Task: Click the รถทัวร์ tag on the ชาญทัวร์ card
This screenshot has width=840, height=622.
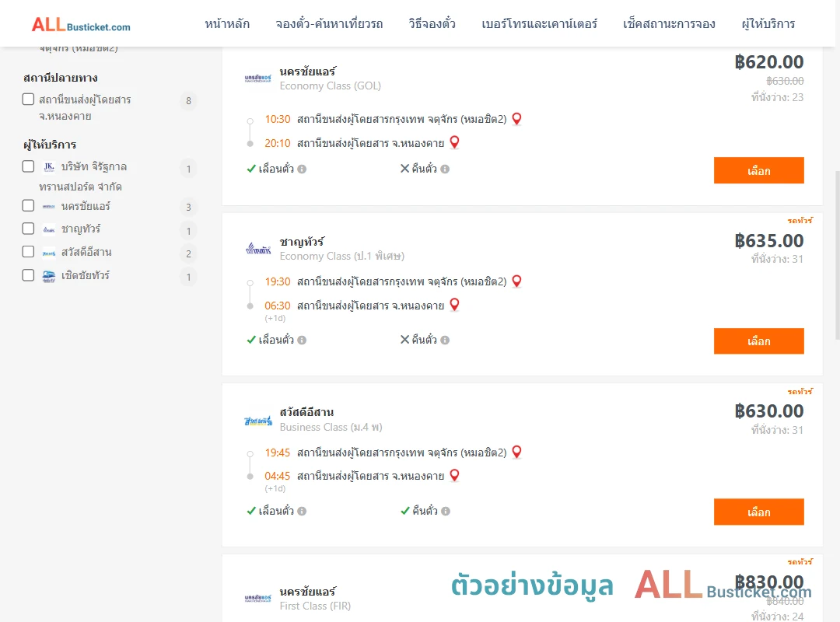Action: (x=800, y=221)
